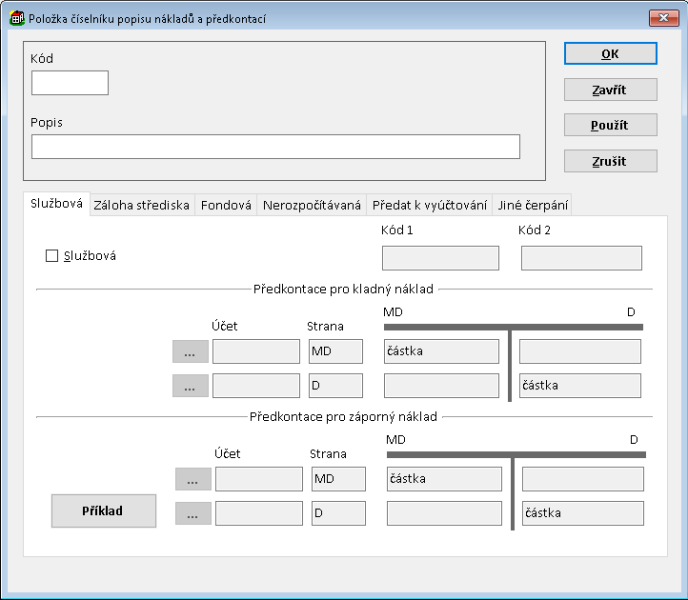688x600 pixels.
Task: Open account browser for positive cost D row
Action: pos(190,386)
